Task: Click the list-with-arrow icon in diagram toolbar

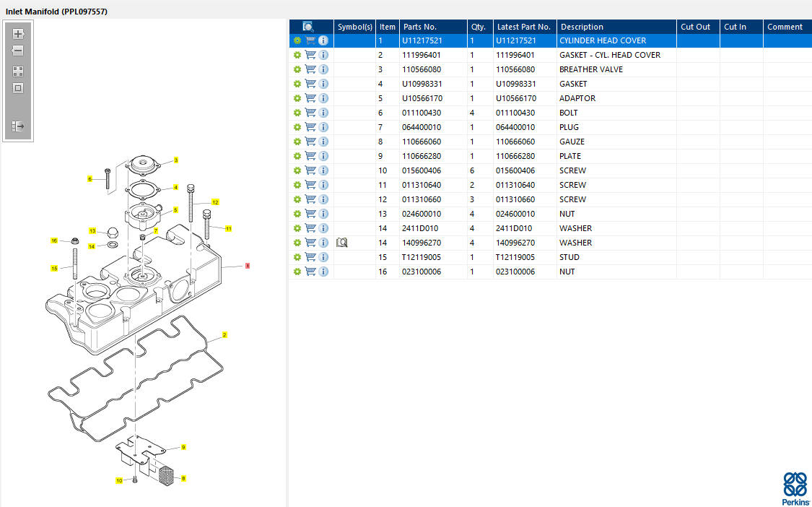Action: tap(18, 126)
